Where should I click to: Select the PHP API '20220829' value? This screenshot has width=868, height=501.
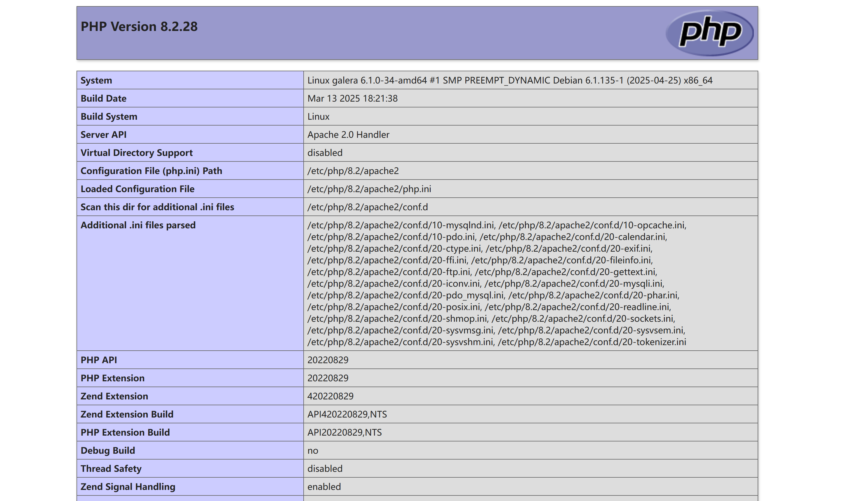coord(328,360)
